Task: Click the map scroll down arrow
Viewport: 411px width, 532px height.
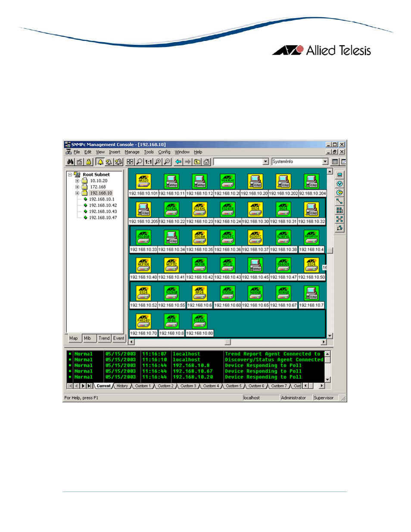Action: tap(330, 336)
